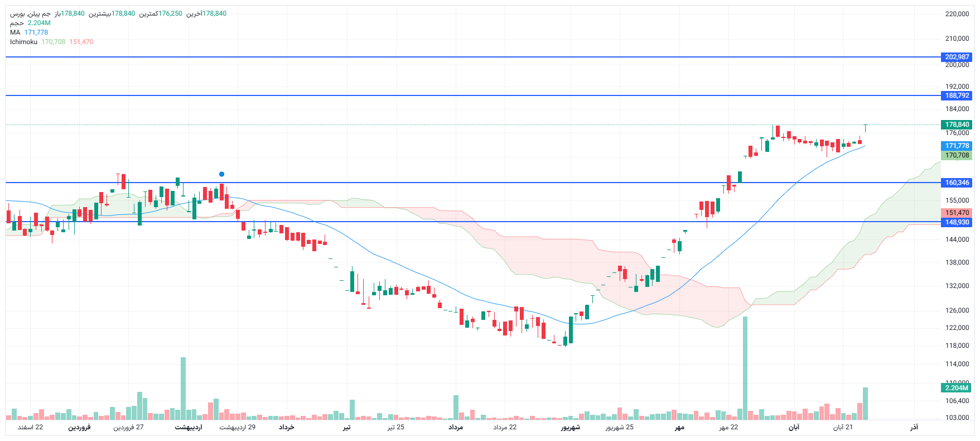Viewport: 980px width, 441px height.
Task: Click the 220,000 price scale label
Action: point(957,14)
